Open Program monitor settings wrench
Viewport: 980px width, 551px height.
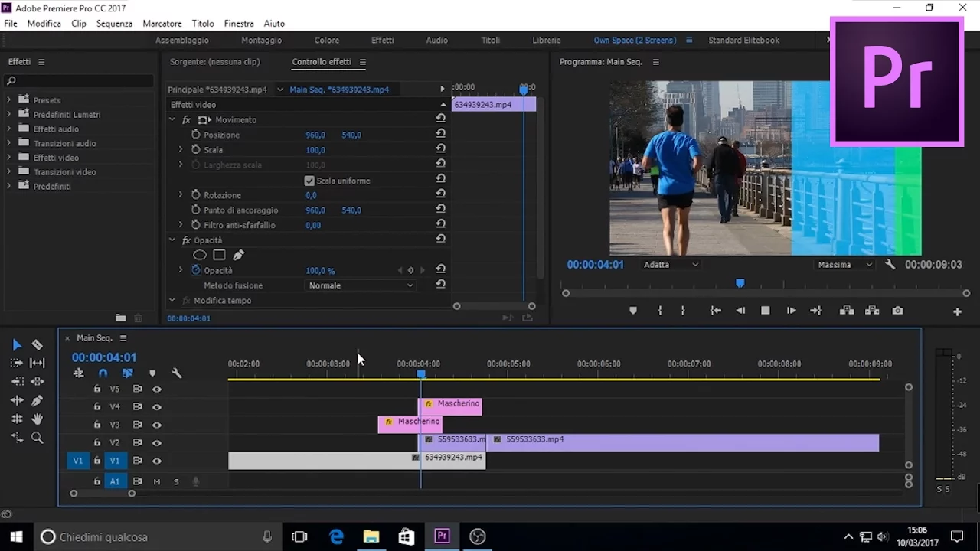point(890,264)
